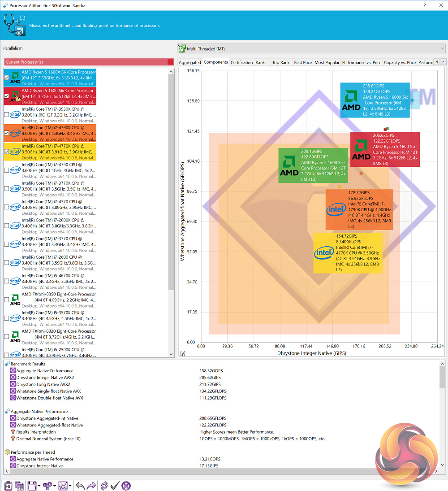Uncheck the Intel Core i7-4770K processor
The image size is (448, 491).
coord(6,152)
